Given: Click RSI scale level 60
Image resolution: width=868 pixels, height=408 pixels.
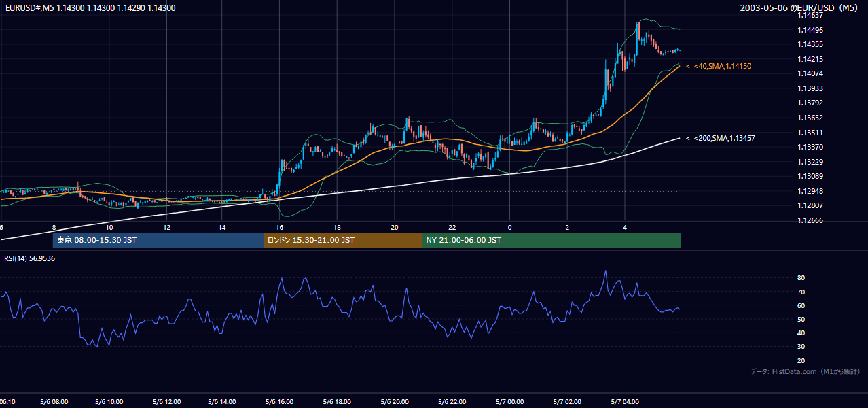Looking at the screenshot, I should pyautogui.click(x=801, y=305).
